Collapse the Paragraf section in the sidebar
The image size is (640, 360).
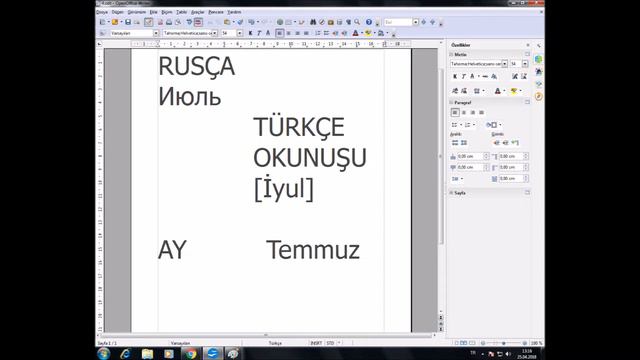point(451,102)
